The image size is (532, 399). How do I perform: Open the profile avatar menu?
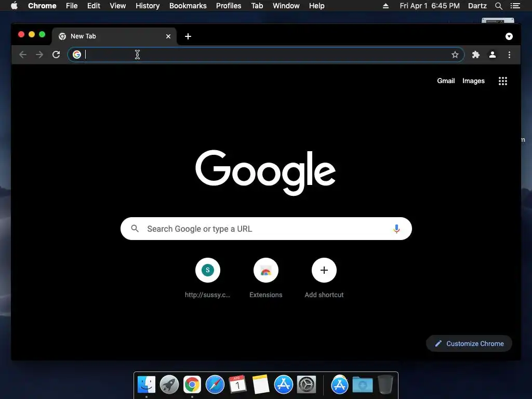pyautogui.click(x=493, y=55)
